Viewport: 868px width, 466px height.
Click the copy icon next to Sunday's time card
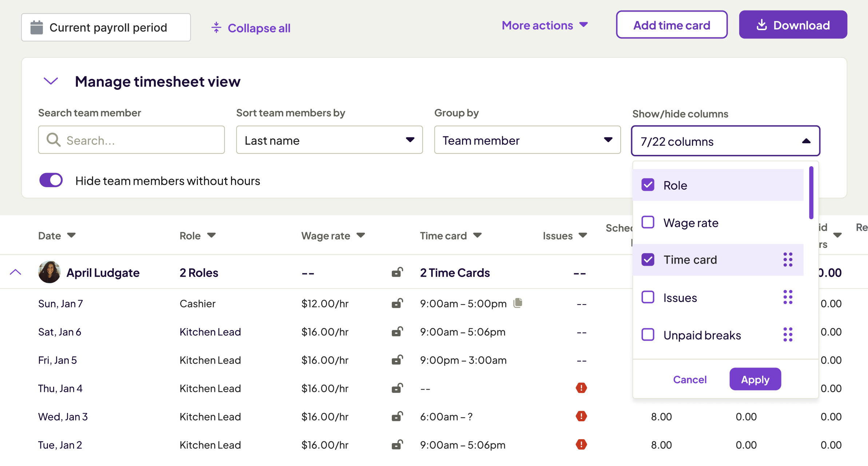[x=518, y=302]
